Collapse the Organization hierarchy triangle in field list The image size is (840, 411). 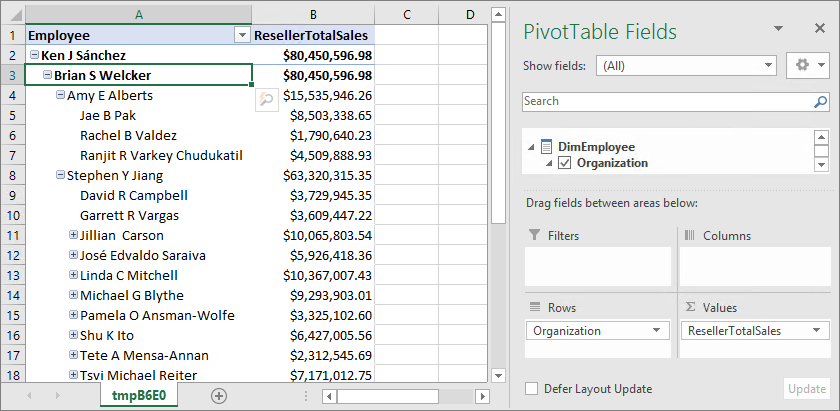(x=549, y=163)
